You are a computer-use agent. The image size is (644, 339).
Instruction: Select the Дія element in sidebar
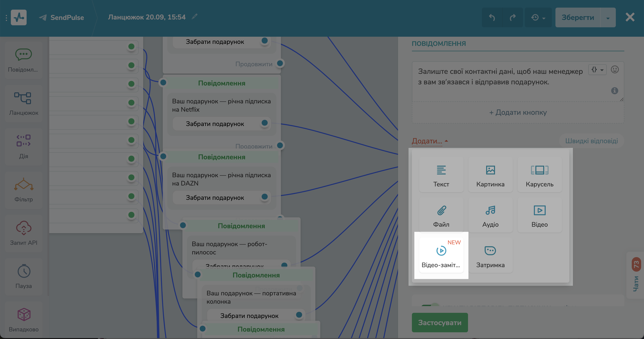(x=23, y=147)
